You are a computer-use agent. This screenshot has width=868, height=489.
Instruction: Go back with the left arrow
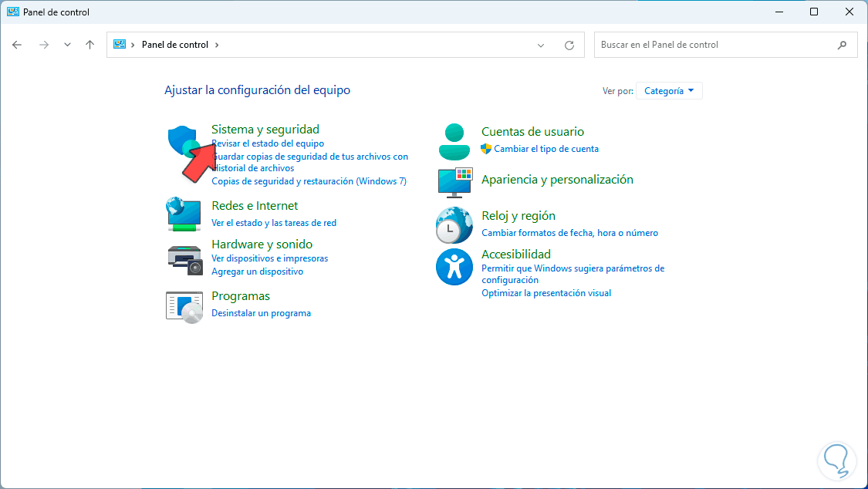pos(17,45)
